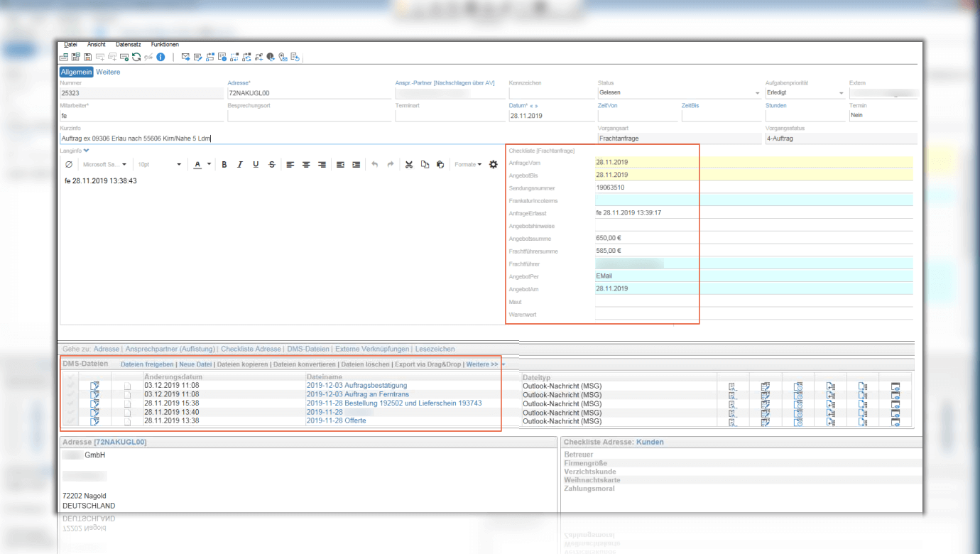
Task: Click the Neue Datei link
Action: pyautogui.click(x=195, y=364)
